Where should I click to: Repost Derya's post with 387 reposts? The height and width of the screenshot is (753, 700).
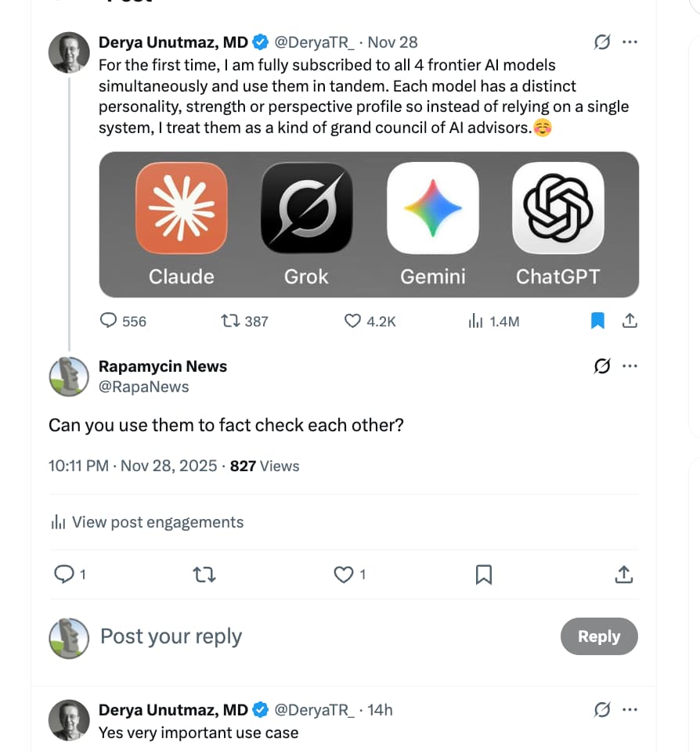pos(231,321)
